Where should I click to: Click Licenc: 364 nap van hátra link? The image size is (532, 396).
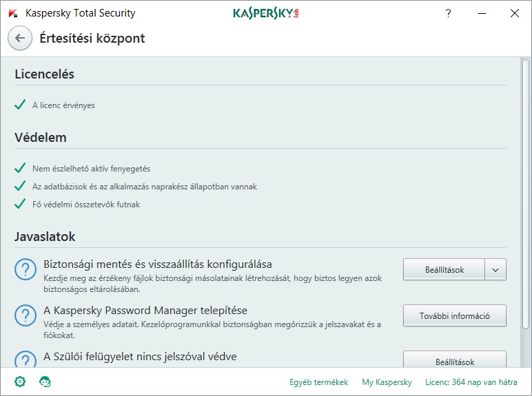pyautogui.click(x=471, y=382)
